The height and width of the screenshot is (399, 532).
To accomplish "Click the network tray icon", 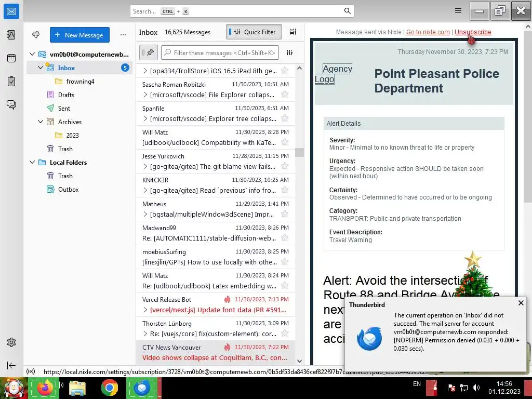I will pyautogui.click(x=464, y=388).
